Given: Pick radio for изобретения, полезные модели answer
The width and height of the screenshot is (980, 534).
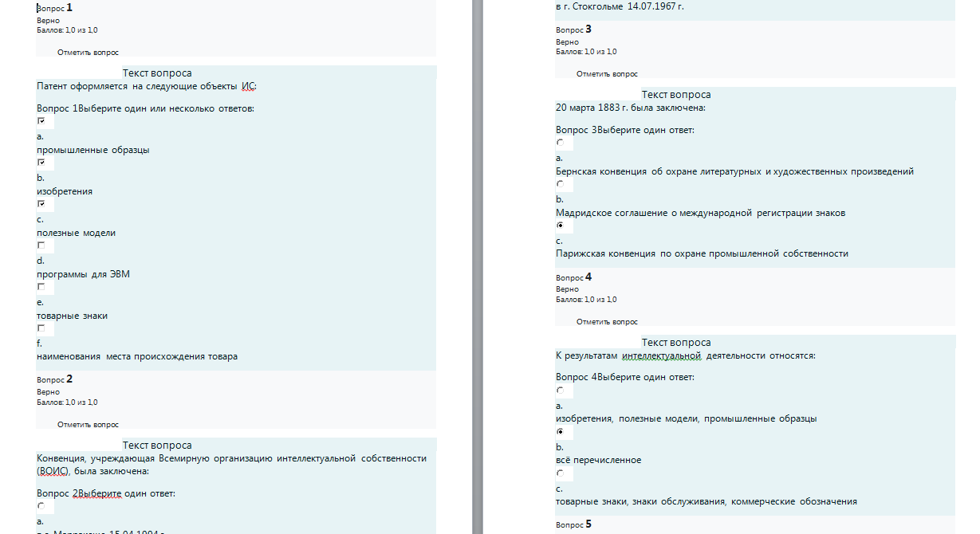Looking at the screenshot, I should click(x=560, y=391).
